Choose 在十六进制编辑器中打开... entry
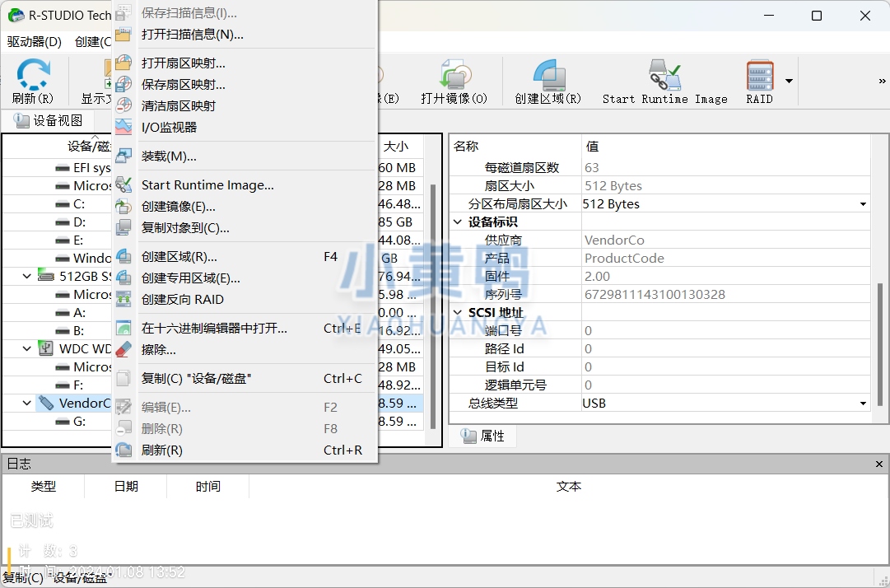Image resolution: width=890 pixels, height=588 pixels. click(245, 328)
